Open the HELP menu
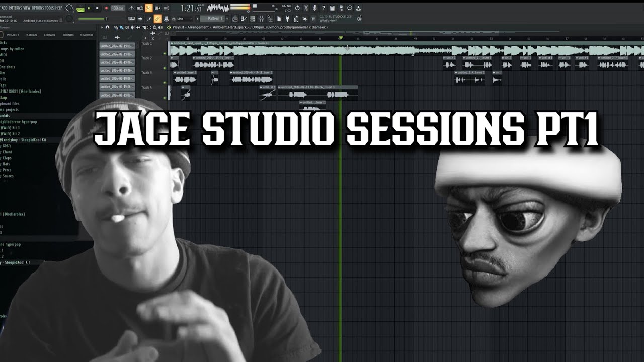Image resolution: width=644 pixels, height=362 pixels. tap(59, 8)
